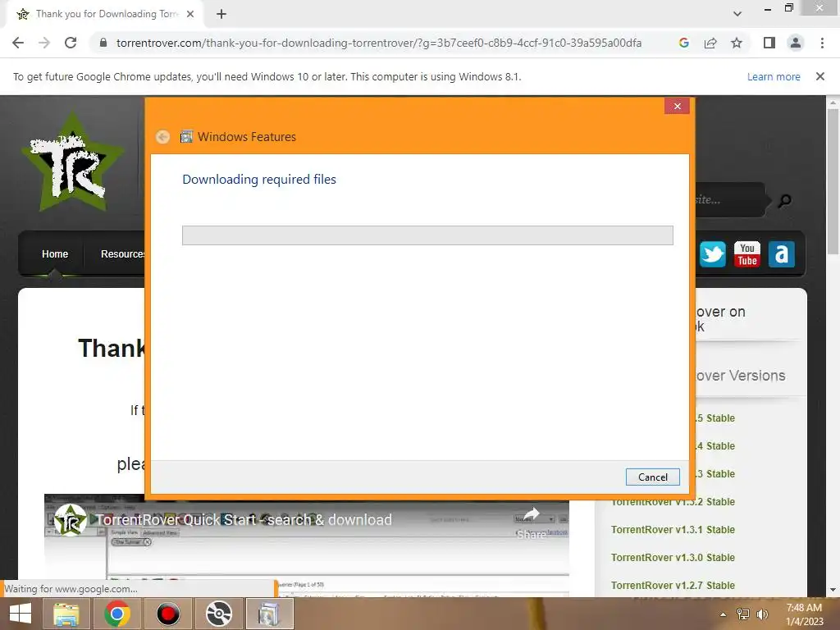
Task: Open TorrentRover v1.2.7 Stable link
Action: point(673,586)
